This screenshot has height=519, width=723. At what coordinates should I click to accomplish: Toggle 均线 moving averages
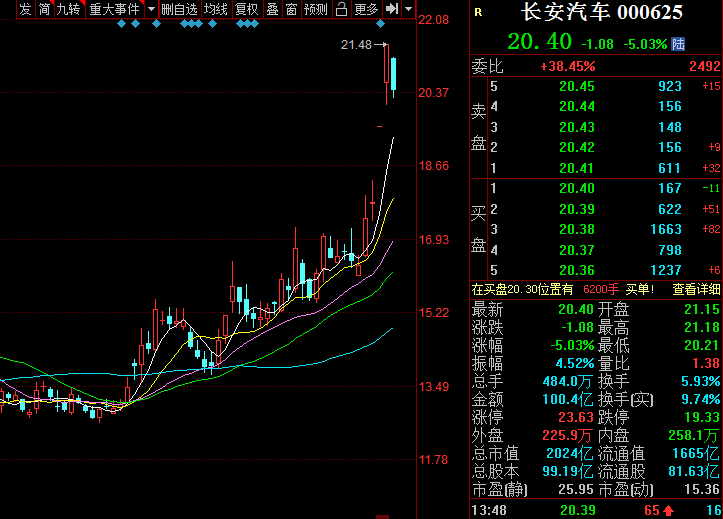(216, 9)
